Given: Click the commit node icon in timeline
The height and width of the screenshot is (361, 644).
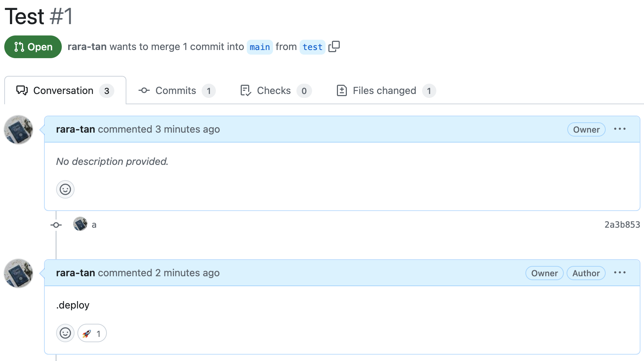Looking at the screenshot, I should (x=56, y=225).
